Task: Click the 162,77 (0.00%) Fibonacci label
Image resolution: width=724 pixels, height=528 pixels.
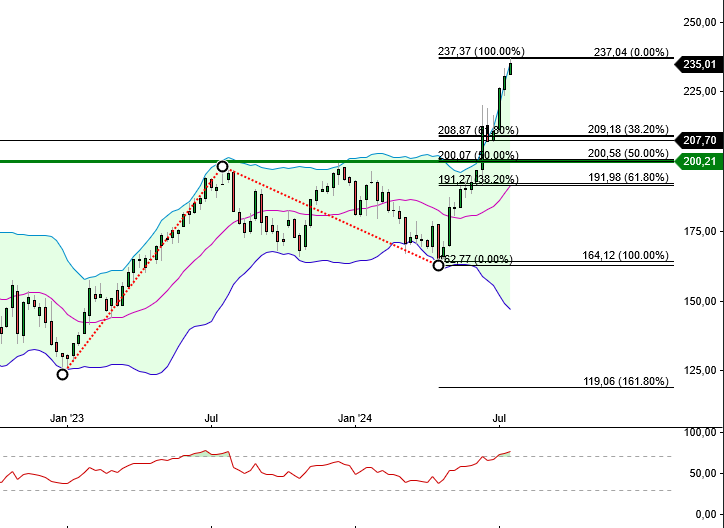Action: coord(476,259)
